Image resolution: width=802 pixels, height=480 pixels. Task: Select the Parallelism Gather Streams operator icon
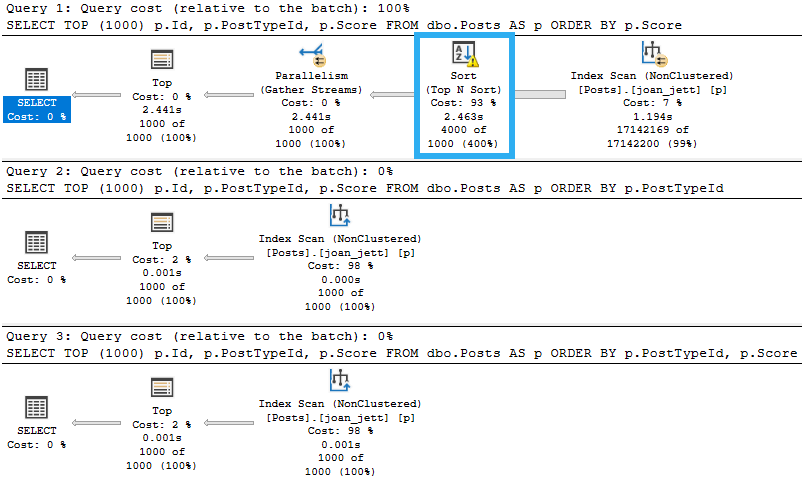(313, 55)
